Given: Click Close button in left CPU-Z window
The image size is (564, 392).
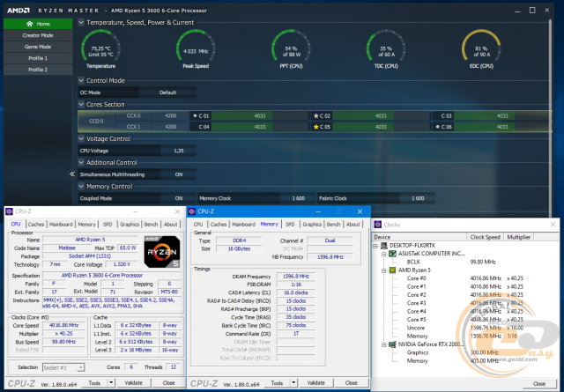Looking at the screenshot, I should 168,383.
